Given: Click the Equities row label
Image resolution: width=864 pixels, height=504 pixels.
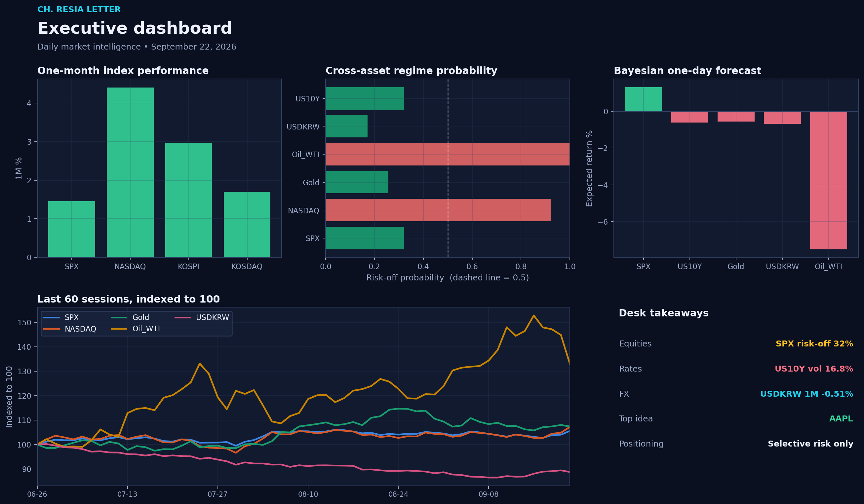Looking at the screenshot, I should tap(635, 344).
